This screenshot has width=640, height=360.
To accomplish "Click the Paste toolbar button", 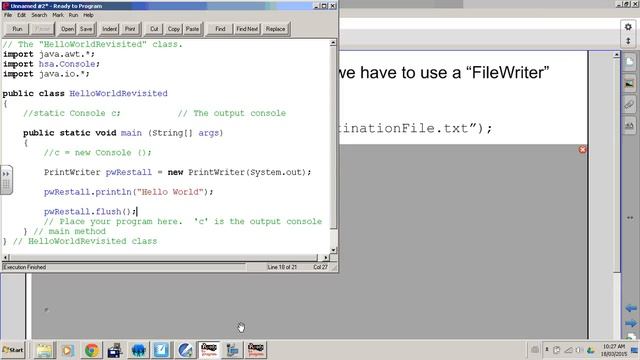I will pos(192,29).
